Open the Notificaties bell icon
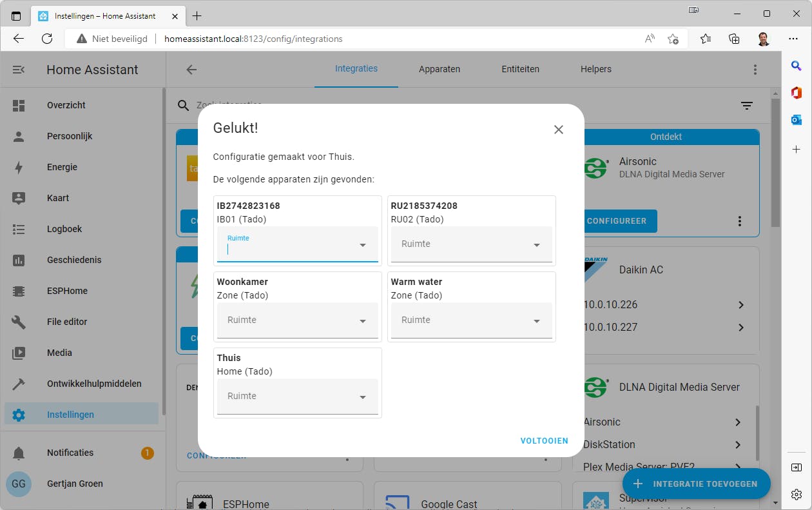The height and width of the screenshot is (510, 812). click(19, 453)
